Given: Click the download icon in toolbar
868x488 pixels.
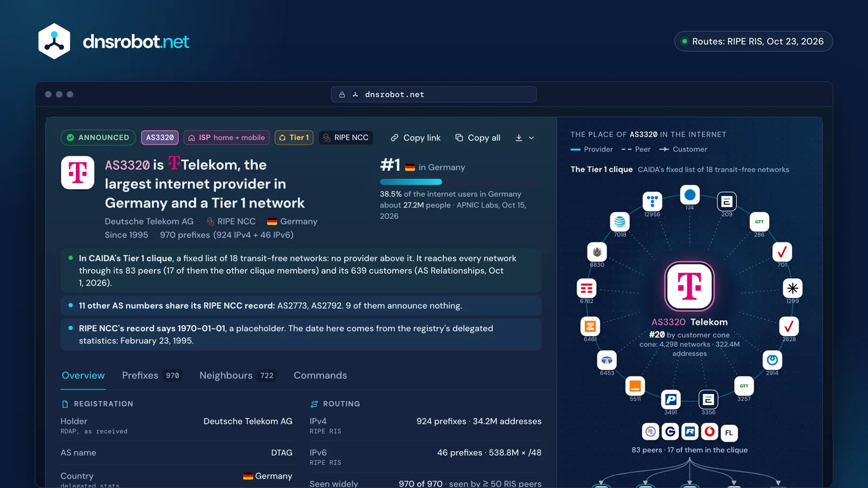Looking at the screenshot, I should click(519, 138).
